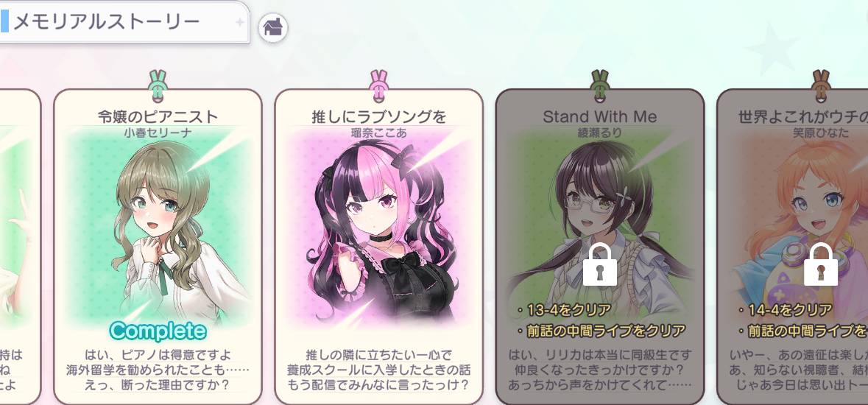Click 前話の中間ライブをクリア under Stand With Me

600,331
